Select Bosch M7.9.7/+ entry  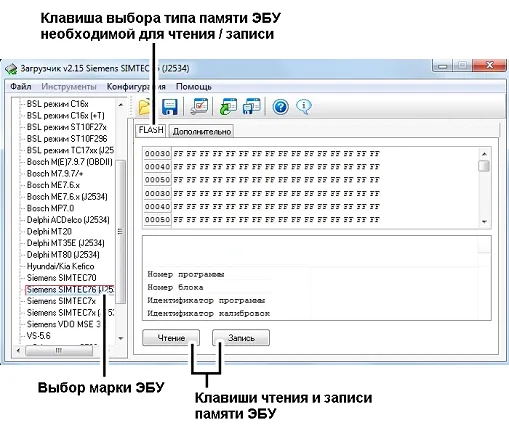pos(55,174)
